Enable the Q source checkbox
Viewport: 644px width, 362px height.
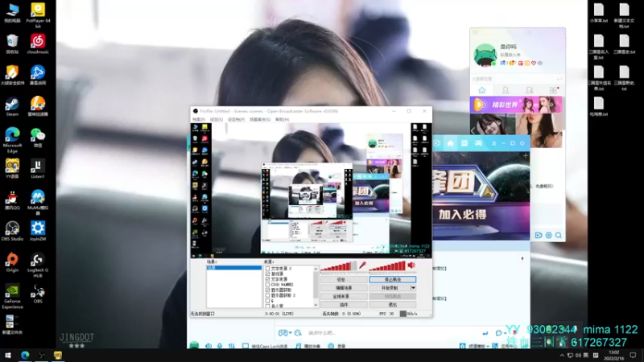click(x=267, y=300)
